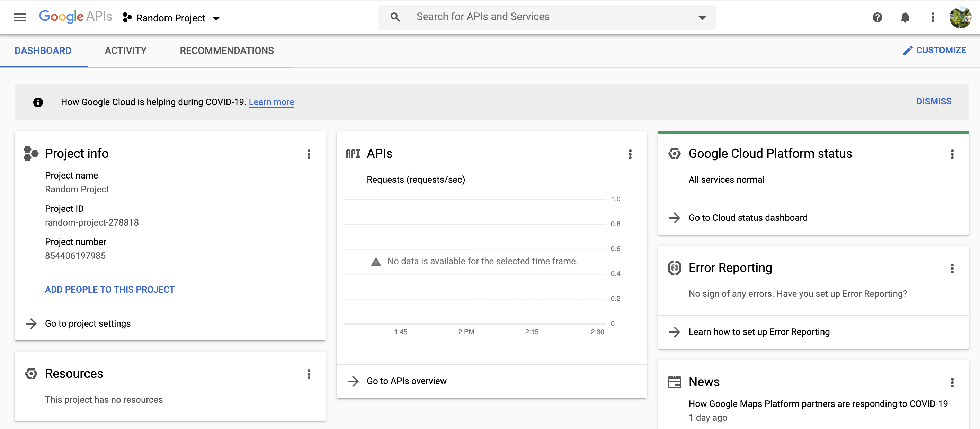Screen dimensions: 980x429
Task: Click the Google APIs logo
Action: (x=75, y=17)
